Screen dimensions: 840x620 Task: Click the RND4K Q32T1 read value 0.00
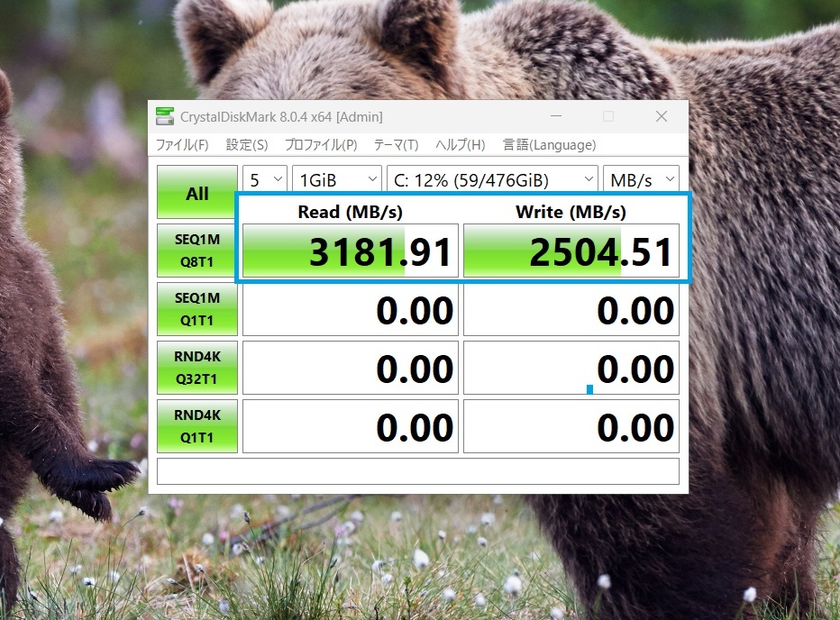point(351,369)
